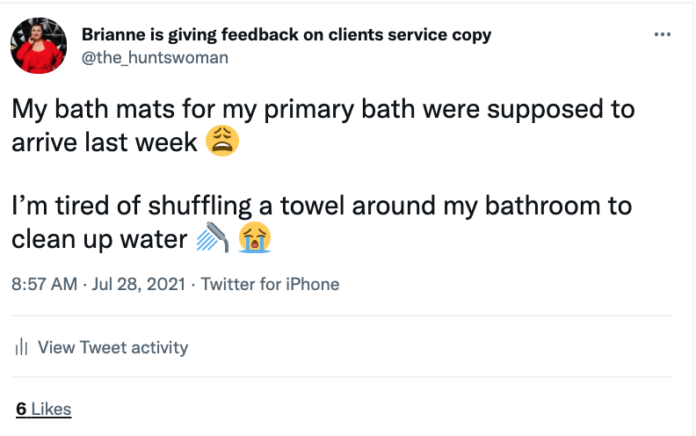Viewport: 696px width, 436px height.
Task: Open the @the_huntswoman handle link
Action: click(154, 57)
